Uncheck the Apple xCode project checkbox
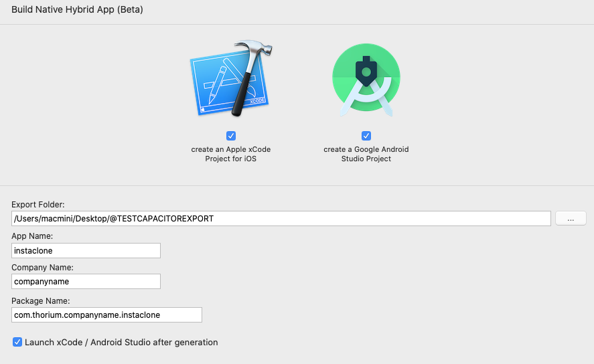Viewport: 594px width, 364px height. pyautogui.click(x=231, y=135)
